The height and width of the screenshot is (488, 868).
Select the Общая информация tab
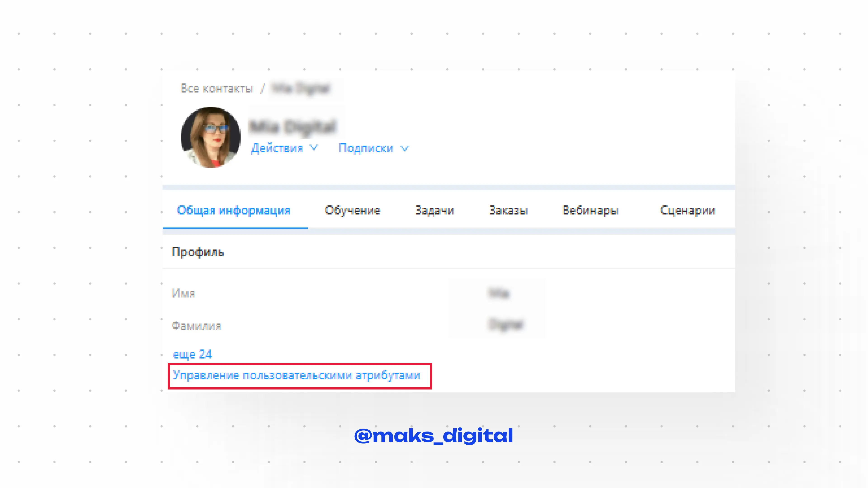[234, 210]
